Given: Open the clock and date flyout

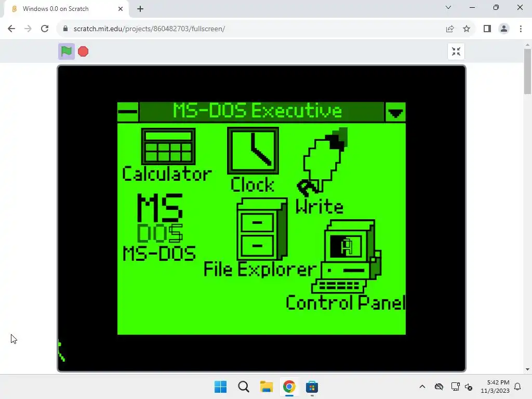Looking at the screenshot, I should click(x=495, y=387).
